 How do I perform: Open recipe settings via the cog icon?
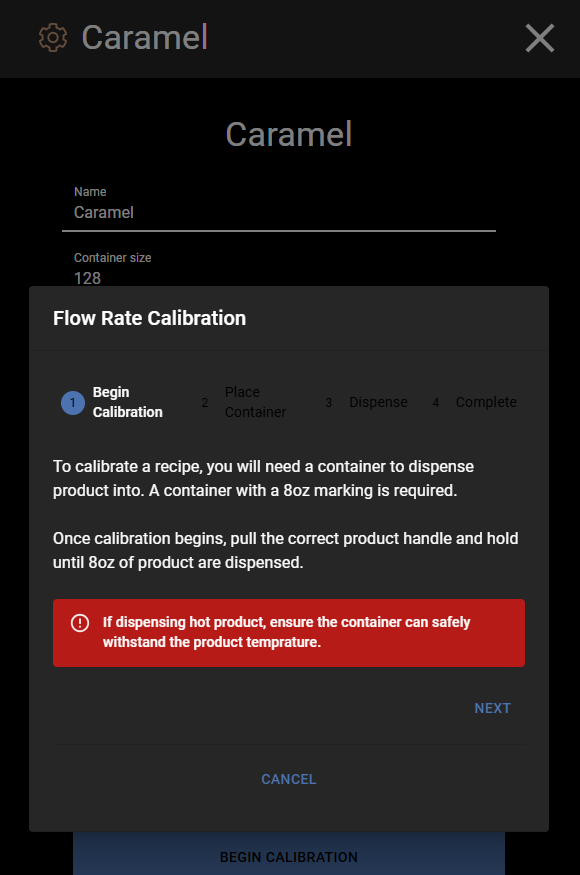52,38
